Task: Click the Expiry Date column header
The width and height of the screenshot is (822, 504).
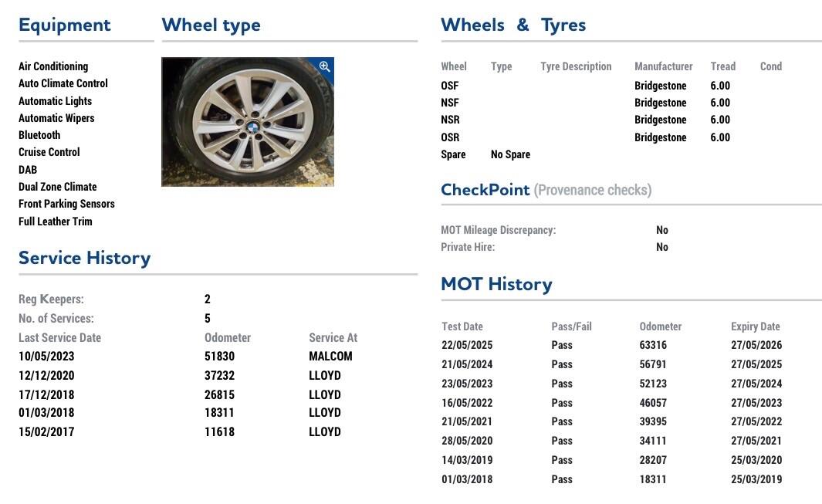Action: [755, 326]
